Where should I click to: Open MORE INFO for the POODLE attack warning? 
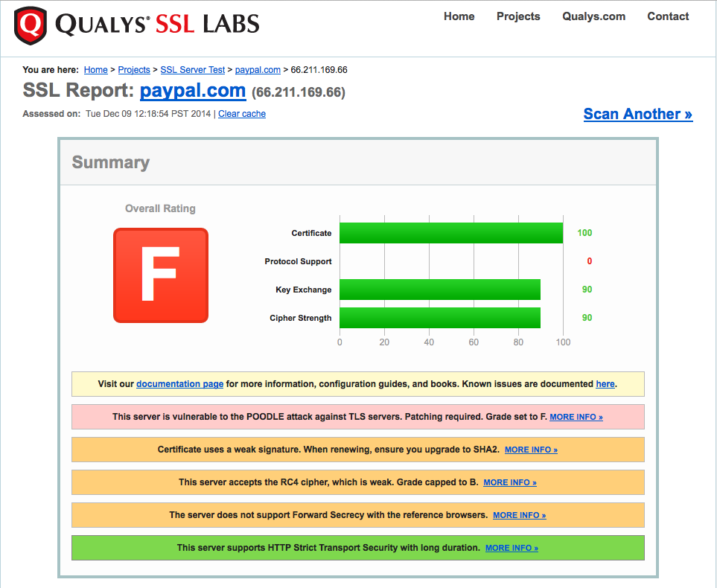click(x=576, y=417)
